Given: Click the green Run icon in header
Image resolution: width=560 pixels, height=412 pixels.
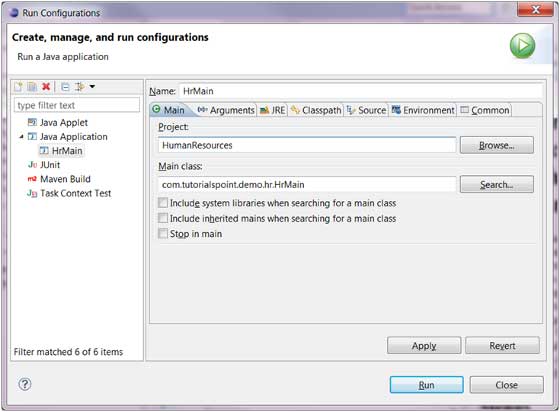Looking at the screenshot, I should 522,46.
